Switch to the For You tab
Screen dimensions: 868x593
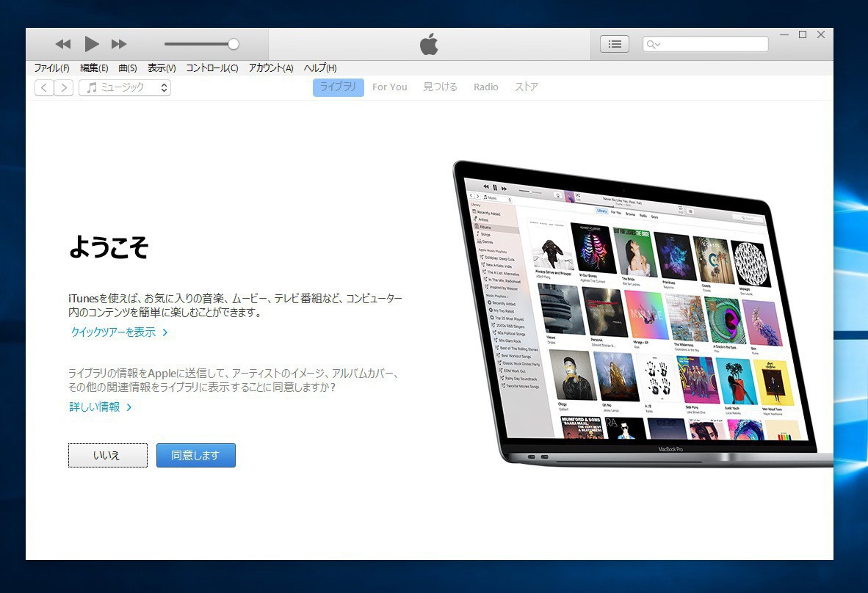point(390,87)
